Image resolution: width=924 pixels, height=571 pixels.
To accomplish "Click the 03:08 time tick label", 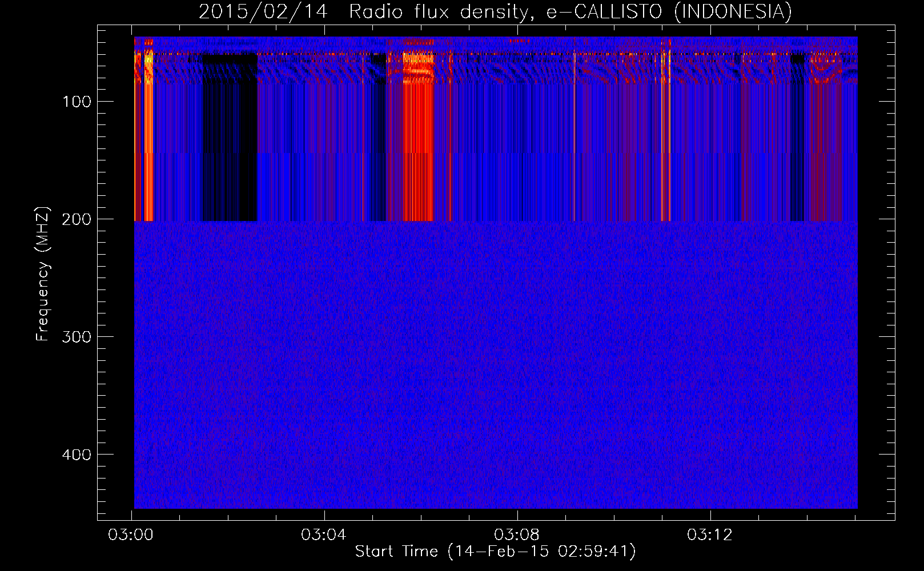I will 517,535.
